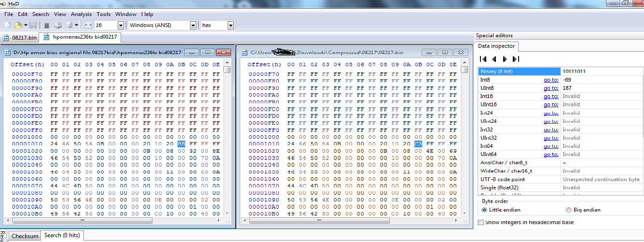Image resolution: width=644 pixels, height=242 pixels.
Task: Switch to the Checksum results tab
Action: [25, 236]
